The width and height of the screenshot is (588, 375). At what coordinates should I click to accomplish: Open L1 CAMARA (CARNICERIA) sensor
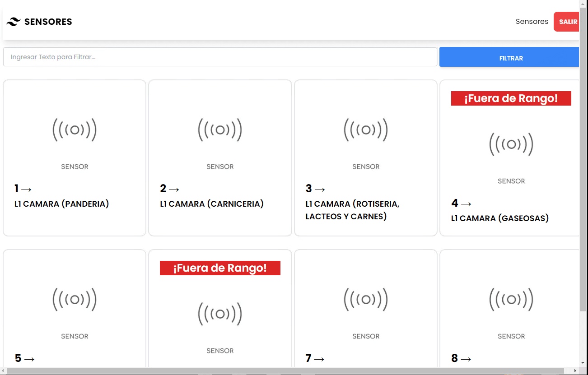212,204
